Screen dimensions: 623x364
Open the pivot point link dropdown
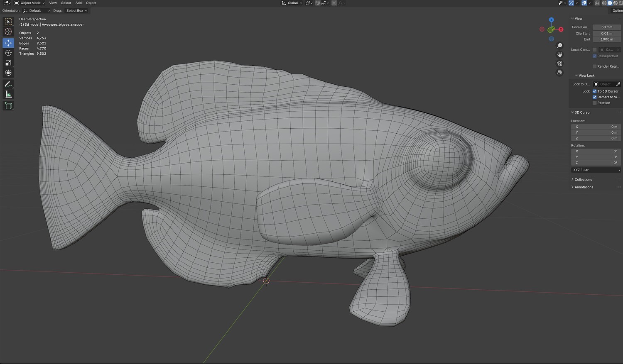click(x=309, y=3)
